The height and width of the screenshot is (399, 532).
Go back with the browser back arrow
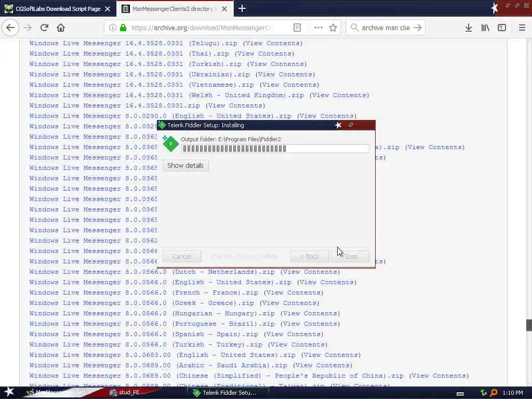(x=10, y=28)
